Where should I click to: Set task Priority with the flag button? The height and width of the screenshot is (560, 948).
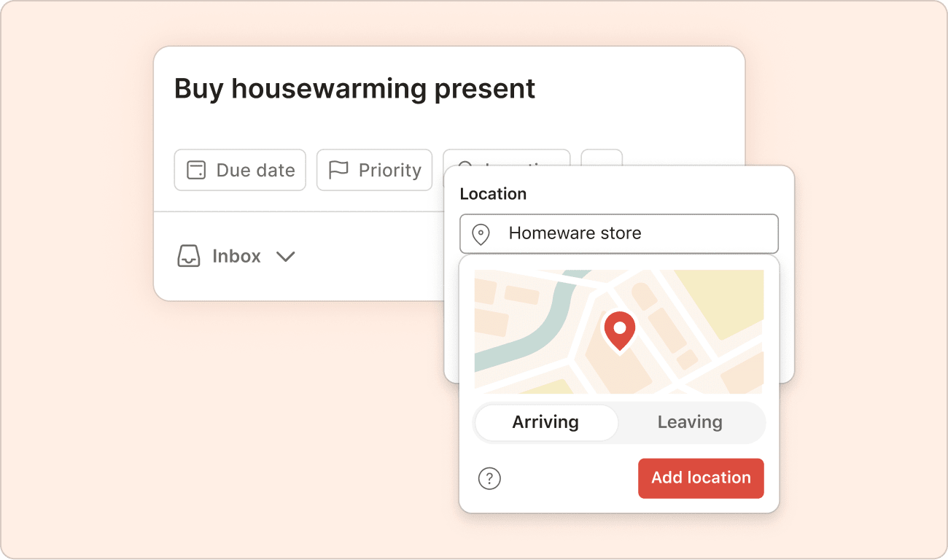[x=374, y=170]
